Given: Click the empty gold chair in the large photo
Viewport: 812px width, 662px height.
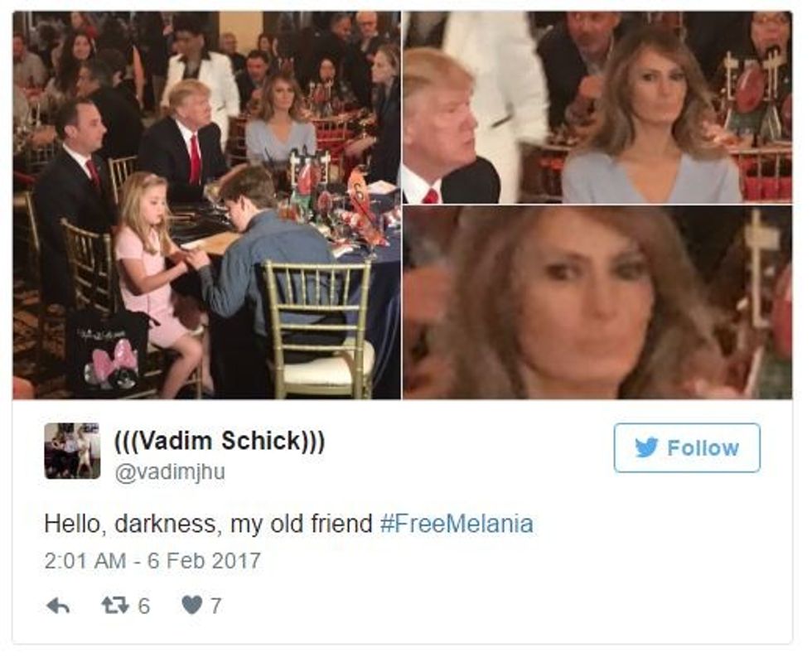Looking at the screenshot, I should click(318, 329).
